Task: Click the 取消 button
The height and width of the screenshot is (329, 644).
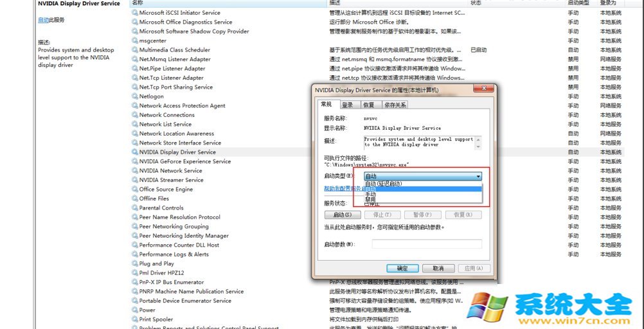Action: pos(438,268)
